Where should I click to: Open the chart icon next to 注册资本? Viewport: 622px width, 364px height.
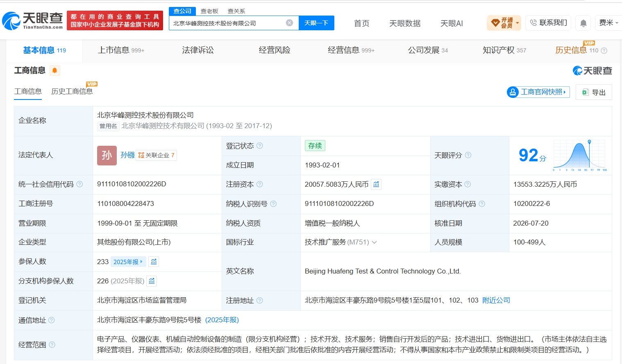click(376, 184)
